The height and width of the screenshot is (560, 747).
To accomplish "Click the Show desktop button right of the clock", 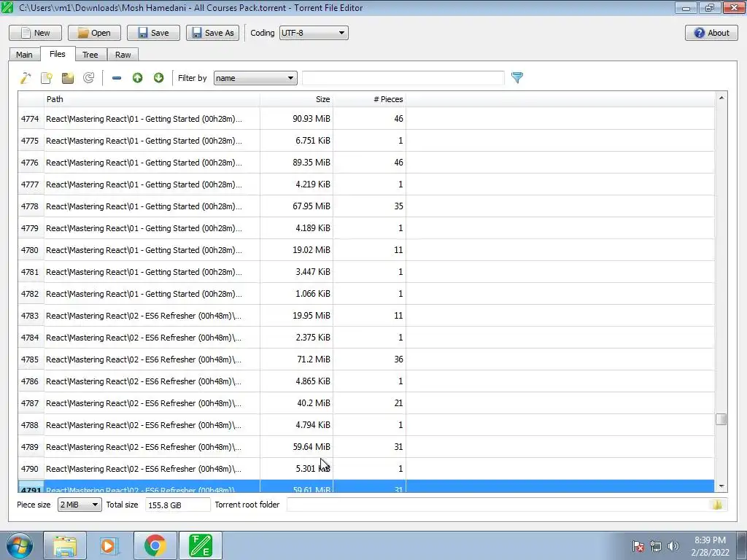I will click(742, 545).
